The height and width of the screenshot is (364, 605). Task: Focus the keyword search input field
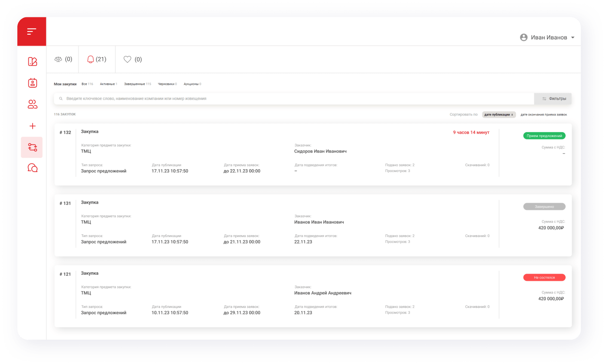coord(294,99)
